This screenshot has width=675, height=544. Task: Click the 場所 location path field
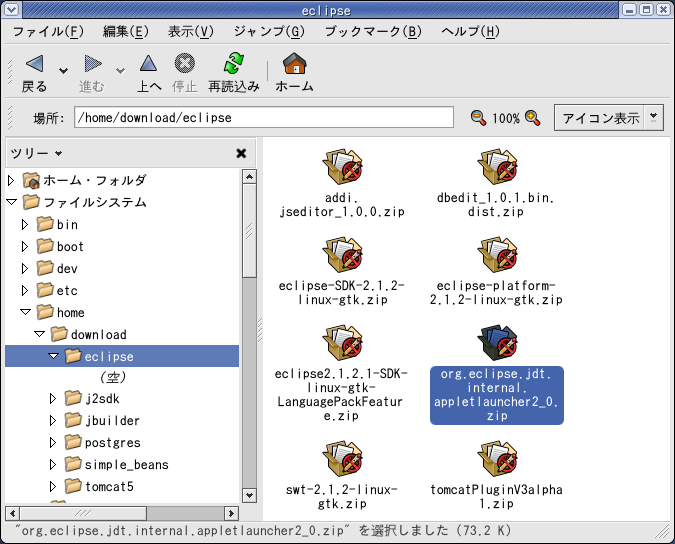[x=264, y=117]
